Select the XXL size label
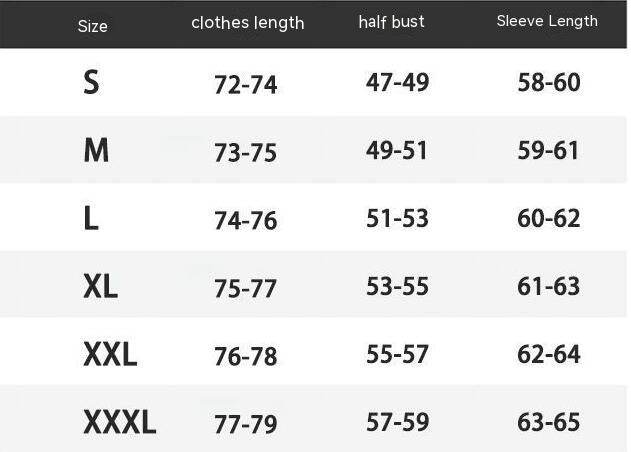The image size is (631, 452). click(110, 354)
